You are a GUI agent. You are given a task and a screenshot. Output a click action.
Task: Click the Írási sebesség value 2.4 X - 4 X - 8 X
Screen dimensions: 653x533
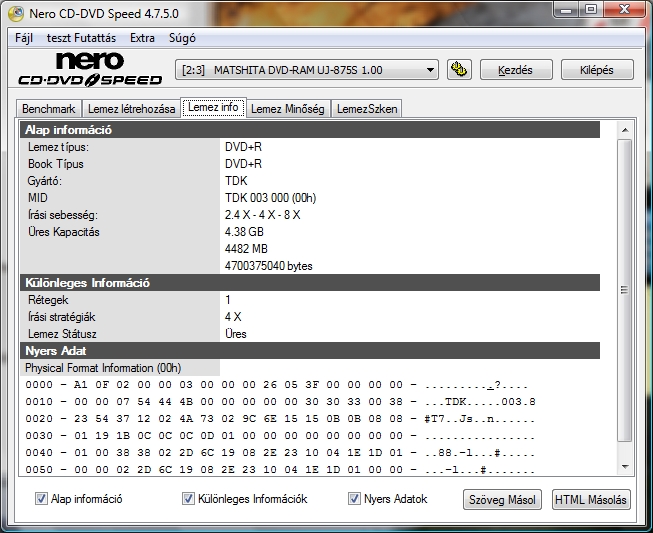click(262, 215)
